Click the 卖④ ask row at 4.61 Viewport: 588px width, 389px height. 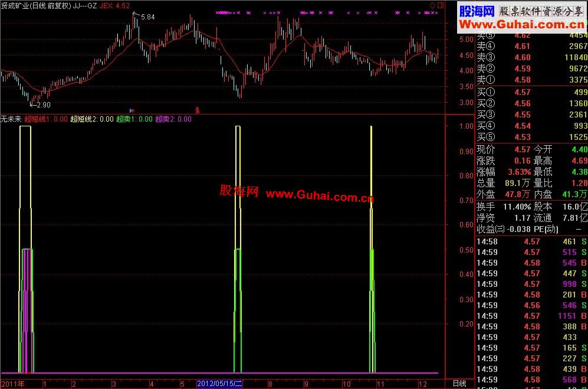pyautogui.click(x=532, y=46)
